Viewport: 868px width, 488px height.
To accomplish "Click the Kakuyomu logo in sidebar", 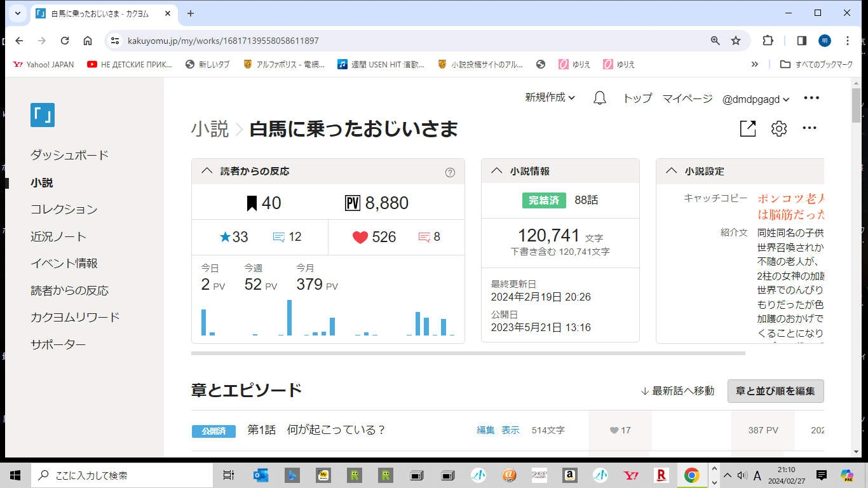I will (43, 115).
